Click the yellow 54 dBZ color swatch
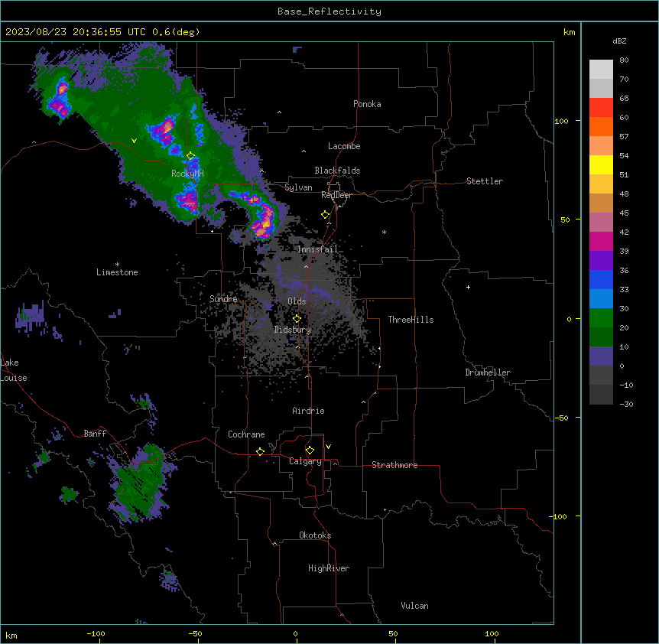This screenshot has height=644, width=659. (601, 164)
